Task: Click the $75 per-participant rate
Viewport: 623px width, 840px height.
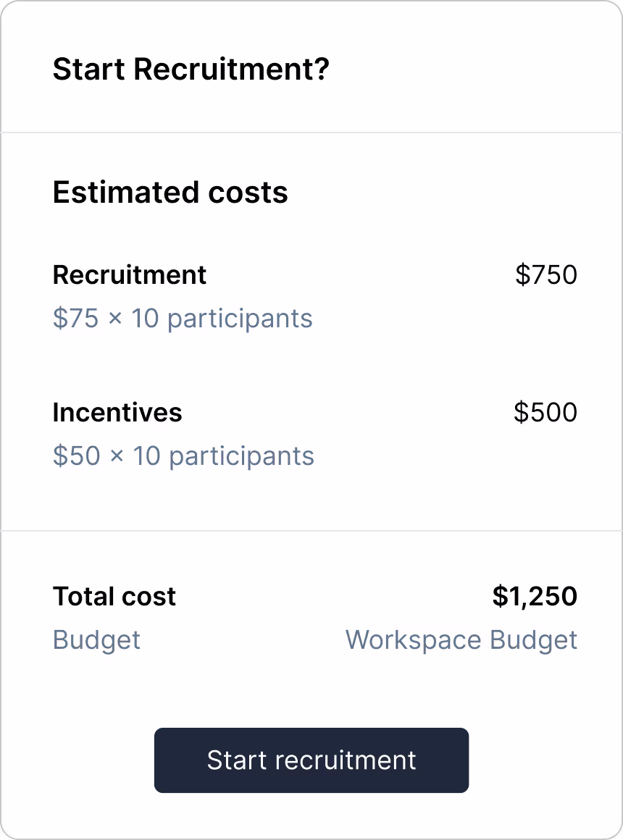Action: pyautogui.click(x=75, y=318)
